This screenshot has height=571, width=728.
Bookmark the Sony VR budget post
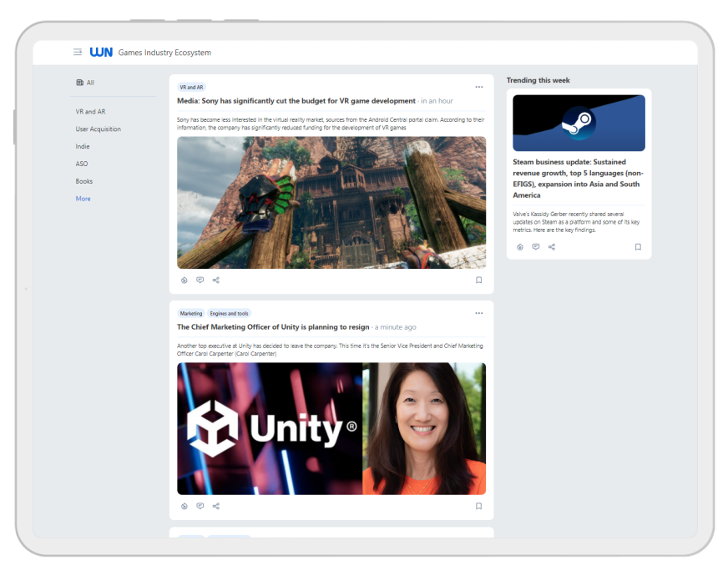[x=478, y=280]
